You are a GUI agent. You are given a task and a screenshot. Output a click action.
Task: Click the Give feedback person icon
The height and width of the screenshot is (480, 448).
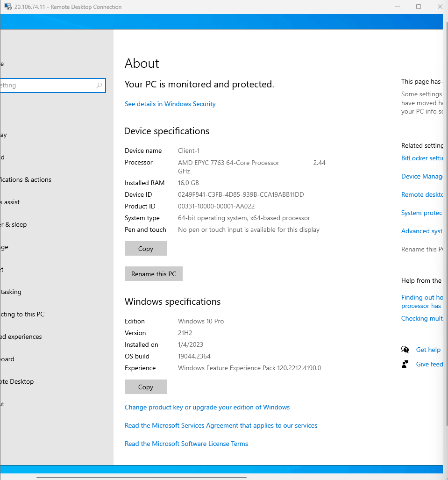(x=405, y=364)
